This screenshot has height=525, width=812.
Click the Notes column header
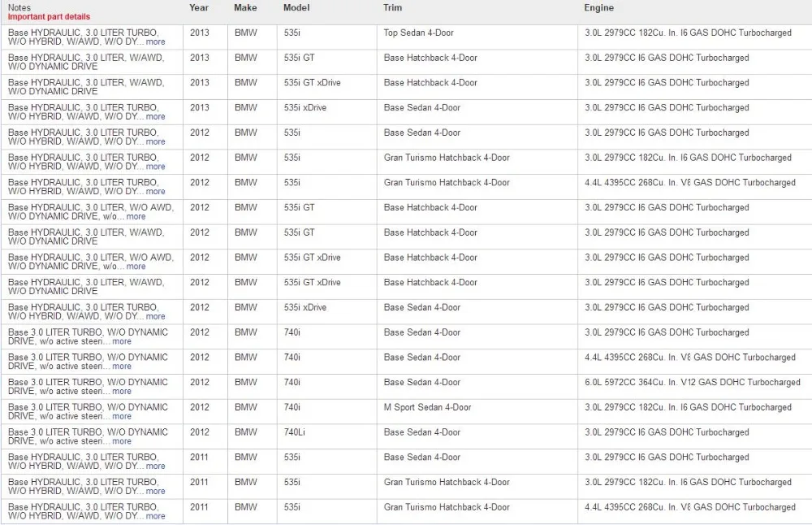(x=19, y=8)
